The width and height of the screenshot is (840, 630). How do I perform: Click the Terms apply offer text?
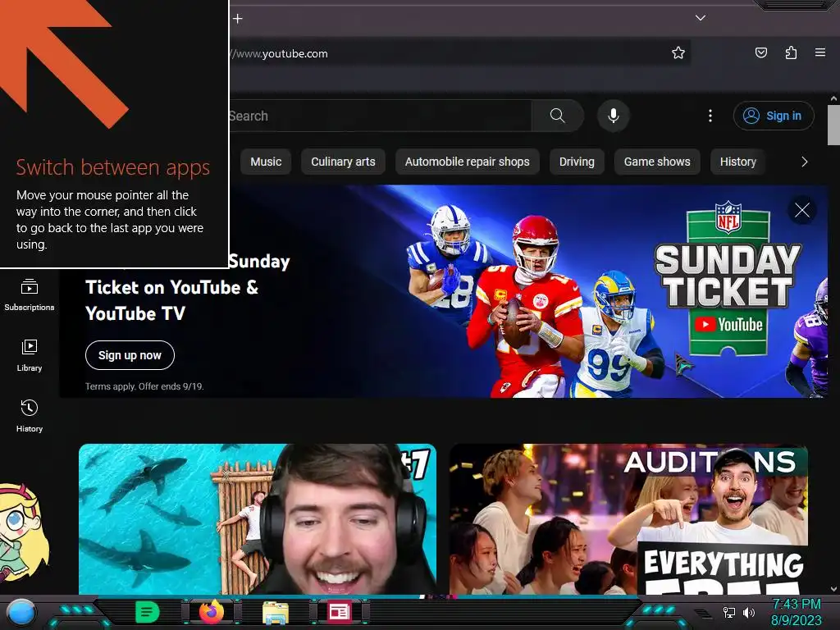tap(144, 386)
